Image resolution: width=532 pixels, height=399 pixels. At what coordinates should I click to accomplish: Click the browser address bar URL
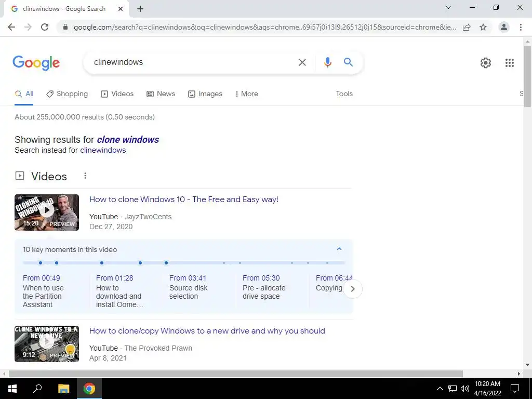(264, 27)
